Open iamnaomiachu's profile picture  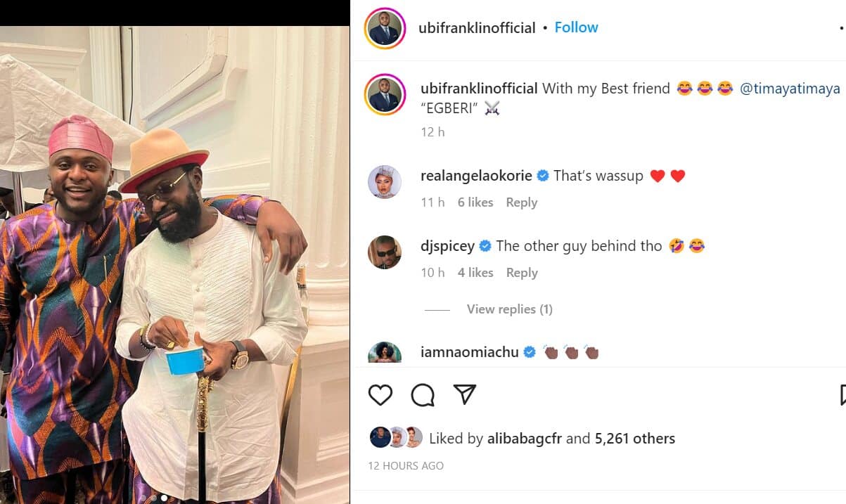pos(385,353)
